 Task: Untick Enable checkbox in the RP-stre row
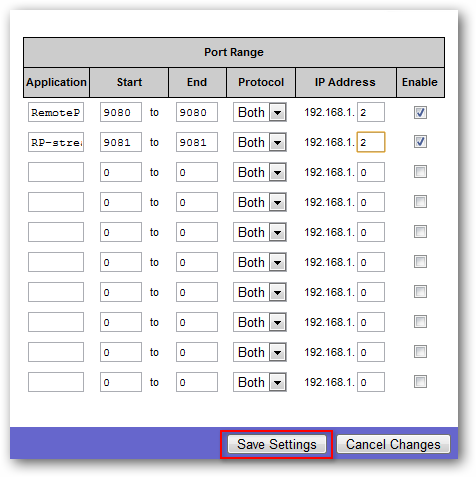pyautogui.click(x=420, y=142)
